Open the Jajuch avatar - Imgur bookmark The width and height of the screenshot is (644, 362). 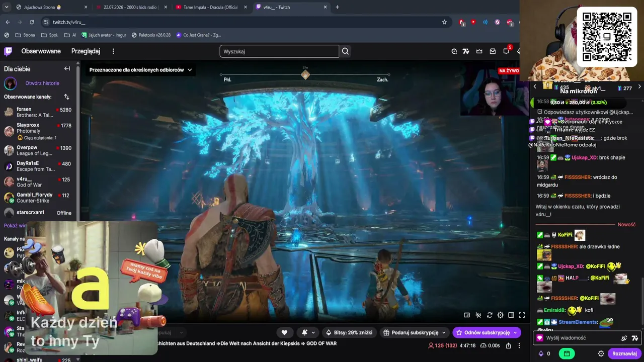pos(104,35)
